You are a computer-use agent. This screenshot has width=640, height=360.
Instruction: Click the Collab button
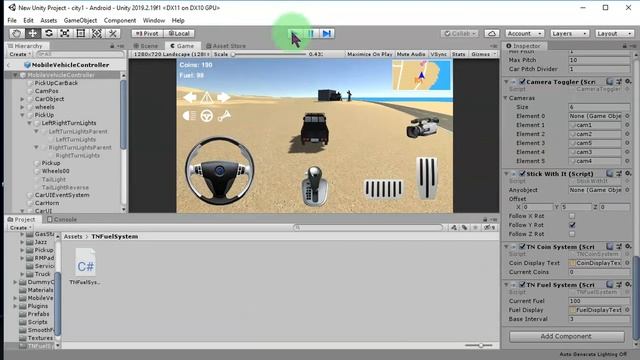(460, 33)
